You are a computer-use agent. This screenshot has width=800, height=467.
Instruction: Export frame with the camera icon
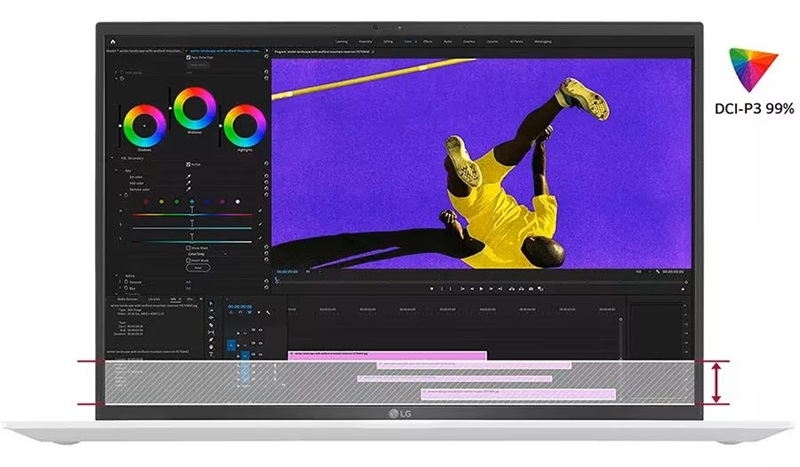[x=531, y=289]
